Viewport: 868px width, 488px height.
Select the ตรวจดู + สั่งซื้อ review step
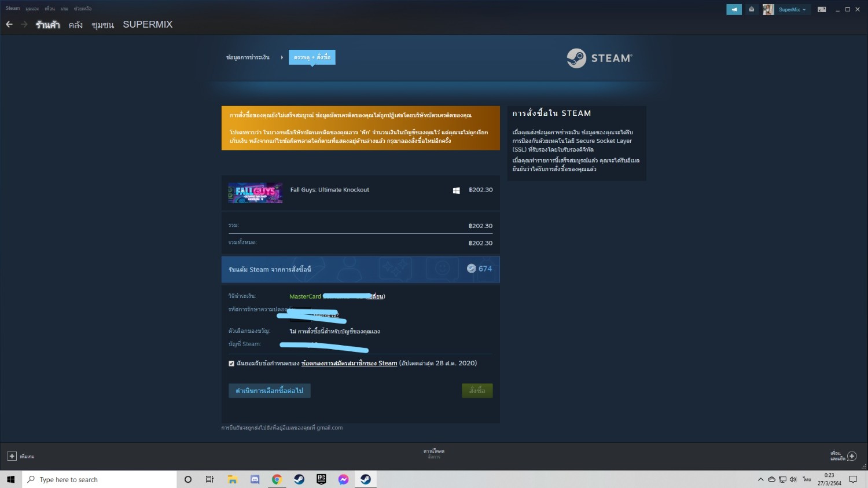(312, 57)
